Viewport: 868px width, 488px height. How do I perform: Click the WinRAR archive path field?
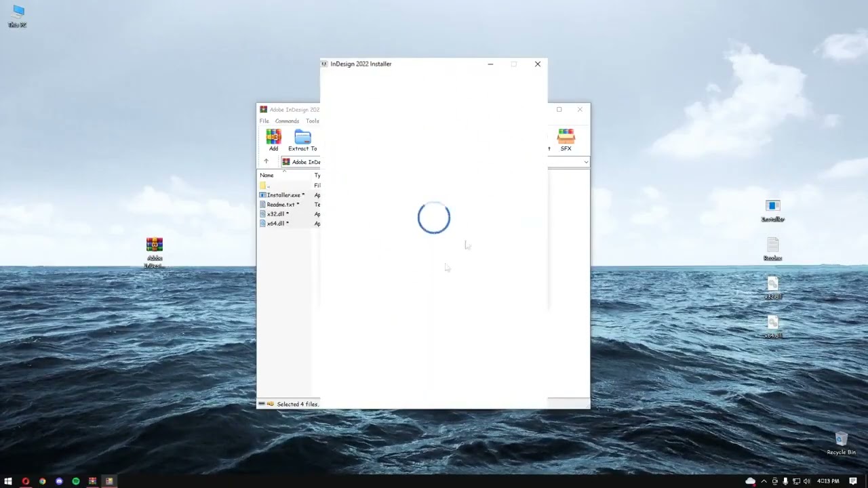300,162
